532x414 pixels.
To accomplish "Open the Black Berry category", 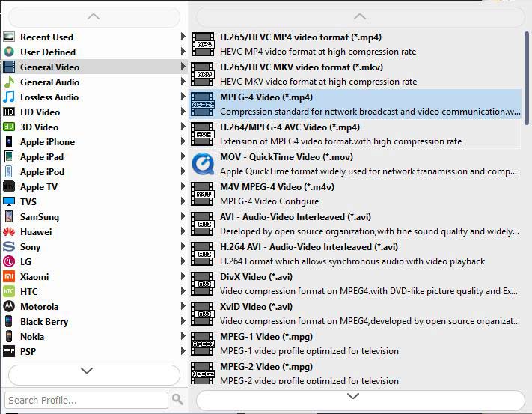I will pos(94,321).
